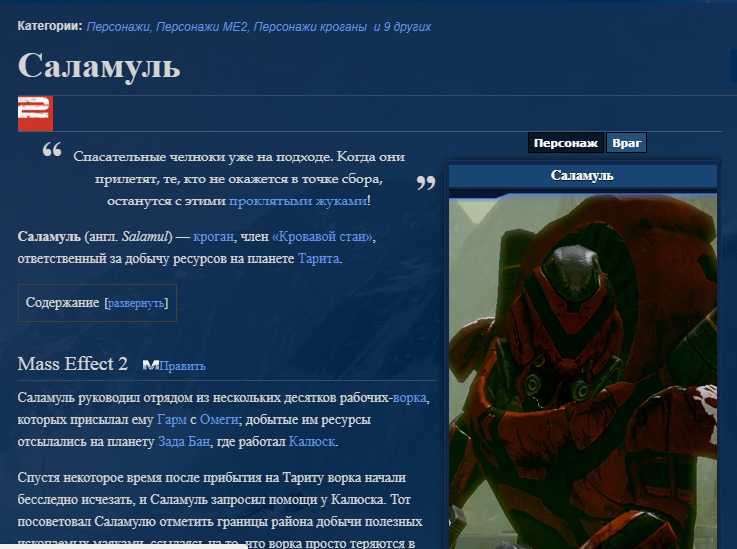Click the bold Саламуль word in intro
This screenshot has width=737, height=549.
[49, 236]
